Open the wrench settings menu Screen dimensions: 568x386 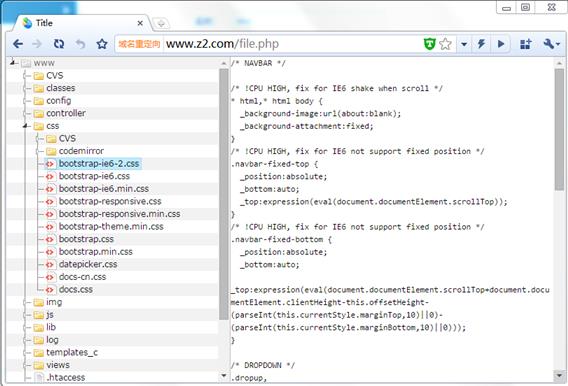point(551,44)
